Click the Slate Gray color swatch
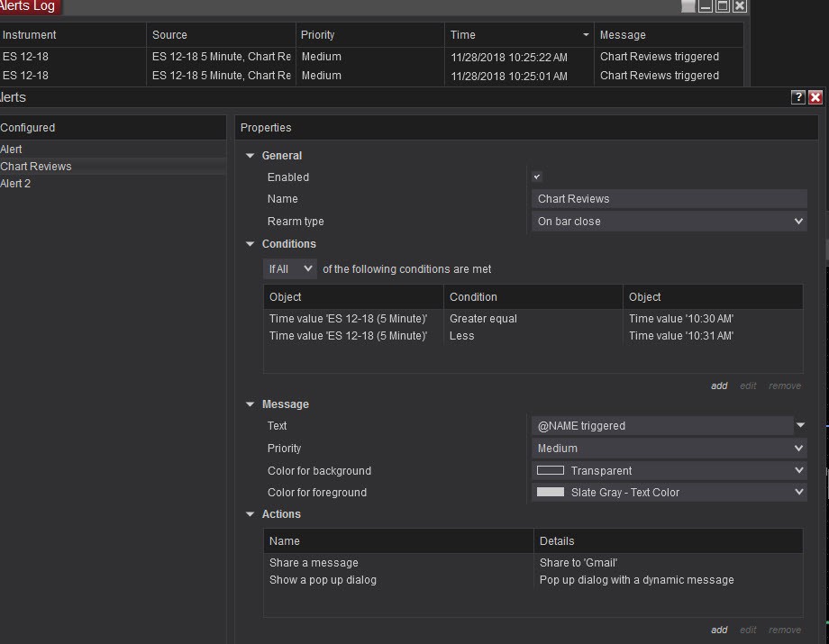This screenshot has height=644, width=829. click(551, 492)
